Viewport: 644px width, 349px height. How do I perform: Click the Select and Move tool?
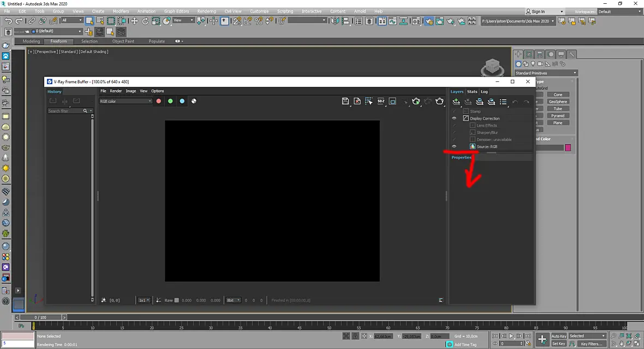pos(134,21)
